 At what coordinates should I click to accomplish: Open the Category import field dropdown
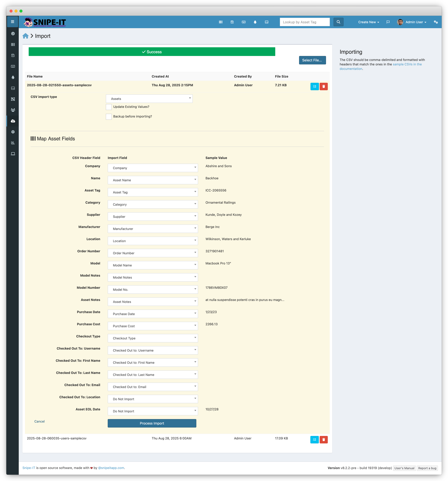(153, 204)
